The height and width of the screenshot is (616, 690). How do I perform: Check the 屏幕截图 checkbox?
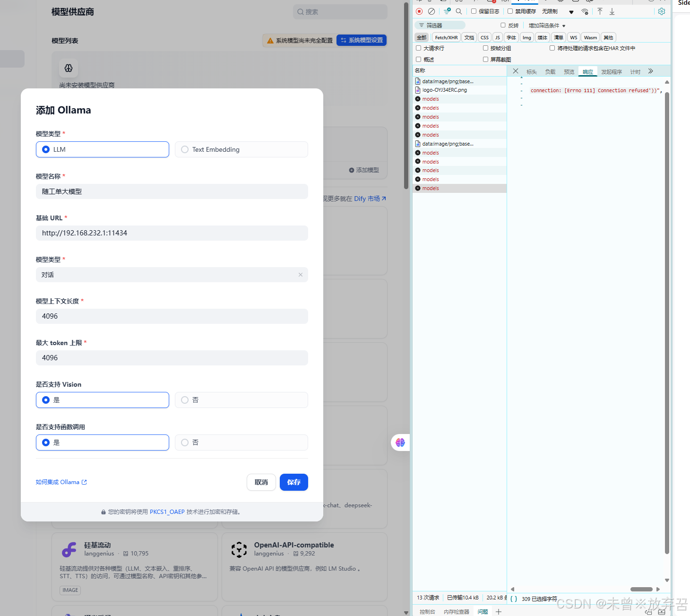click(485, 60)
